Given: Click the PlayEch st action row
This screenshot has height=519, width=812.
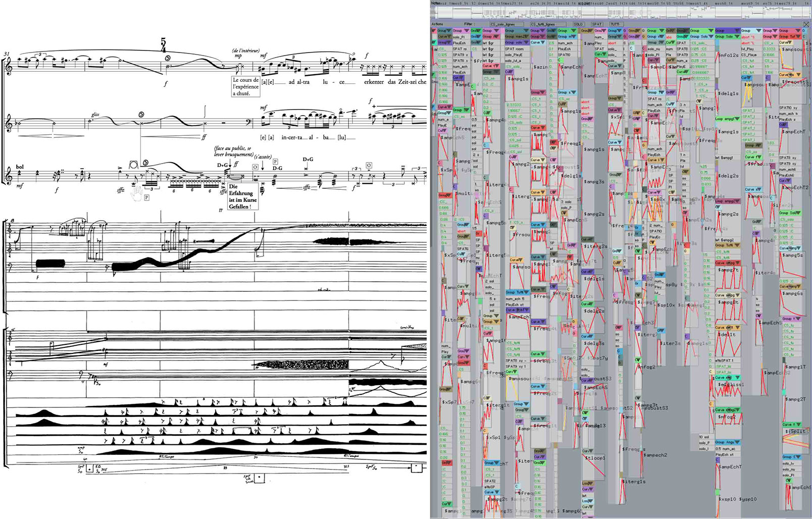Looking at the screenshot, I should click(x=728, y=454).
